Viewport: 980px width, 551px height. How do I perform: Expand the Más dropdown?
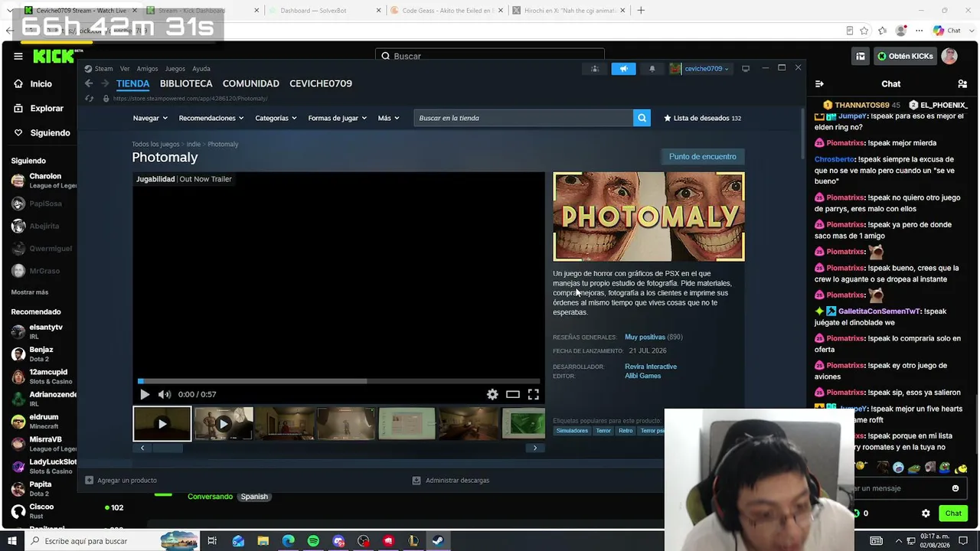pos(388,118)
